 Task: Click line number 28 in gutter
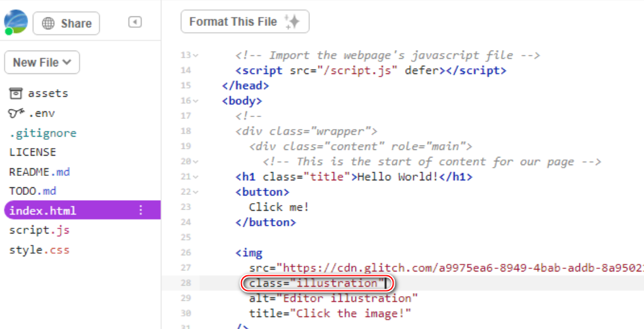(185, 283)
